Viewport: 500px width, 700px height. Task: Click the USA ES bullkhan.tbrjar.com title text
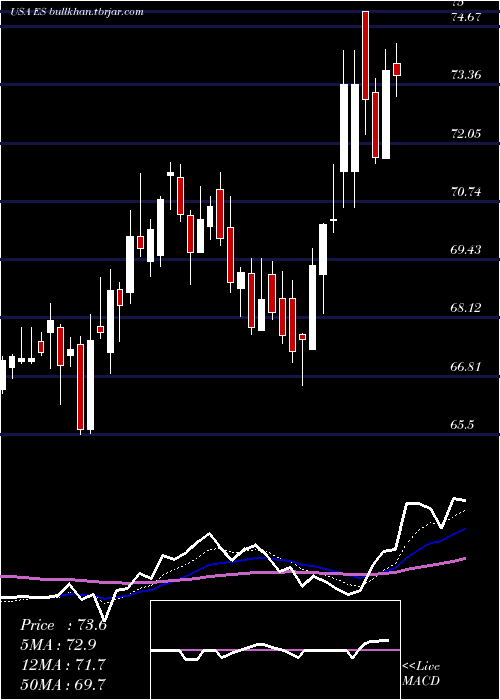coord(77,12)
